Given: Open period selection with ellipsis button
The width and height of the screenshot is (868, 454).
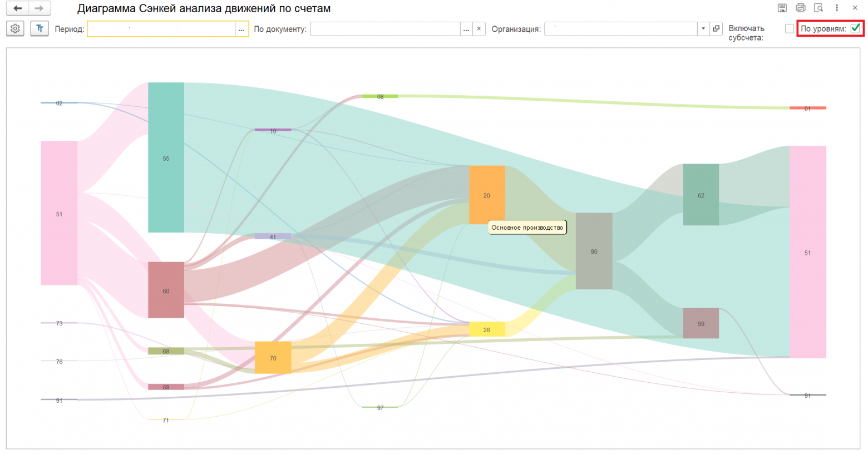Looking at the screenshot, I should pyautogui.click(x=241, y=29).
